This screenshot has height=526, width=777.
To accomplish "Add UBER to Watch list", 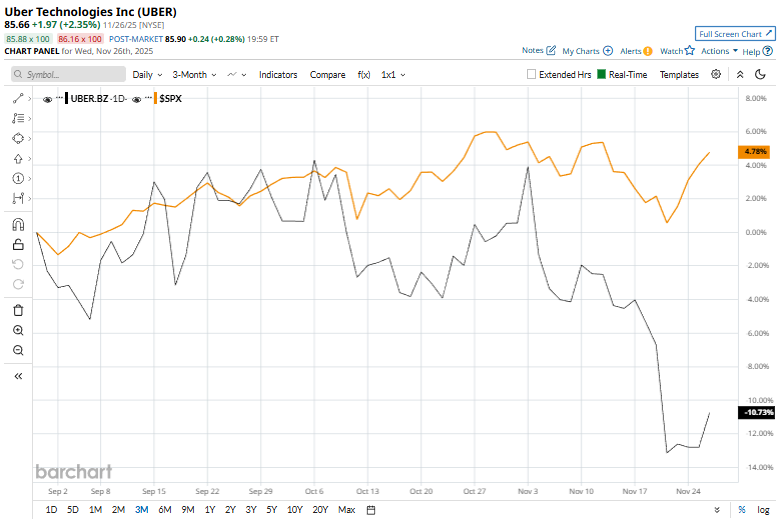I will point(677,51).
